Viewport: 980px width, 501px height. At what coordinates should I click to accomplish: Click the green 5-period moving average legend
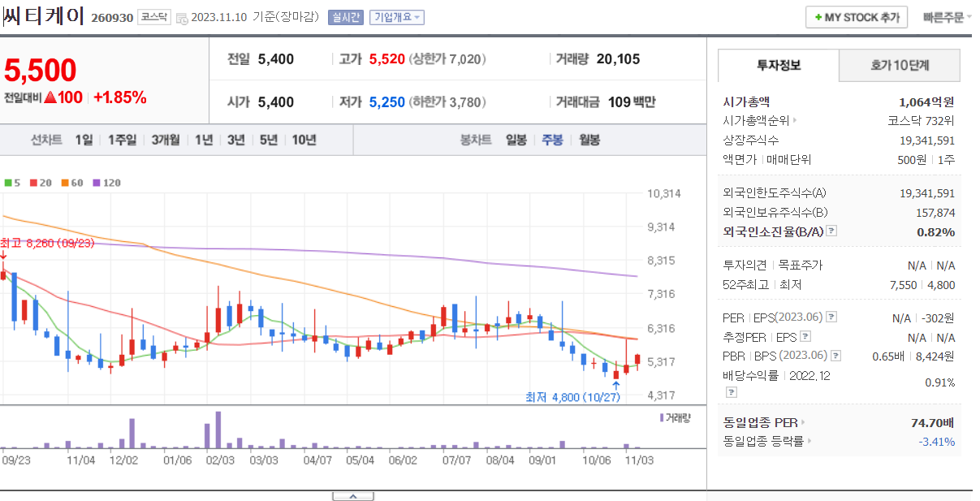[11, 183]
